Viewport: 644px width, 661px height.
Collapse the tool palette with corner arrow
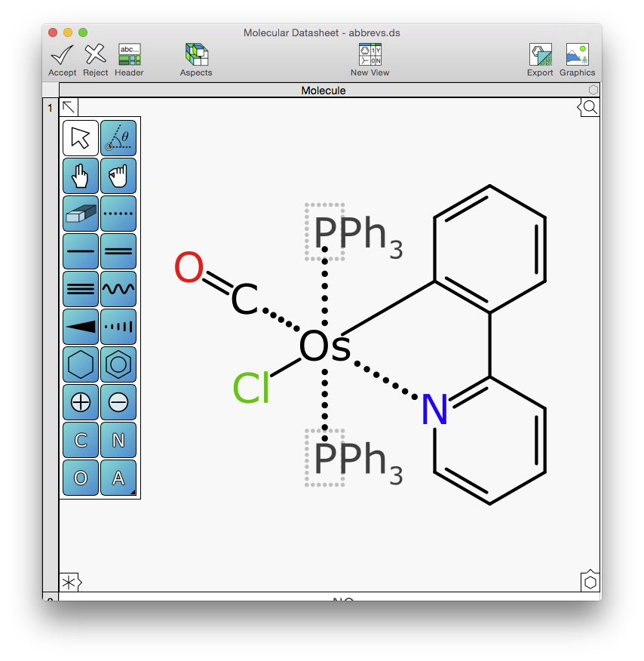pyautogui.click(x=68, y=107)
